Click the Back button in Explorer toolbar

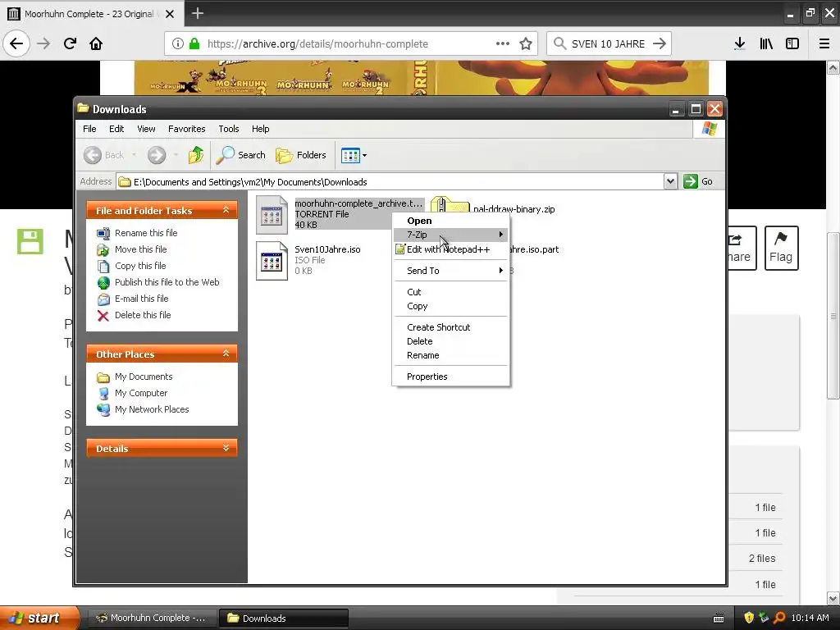point(104,155)
